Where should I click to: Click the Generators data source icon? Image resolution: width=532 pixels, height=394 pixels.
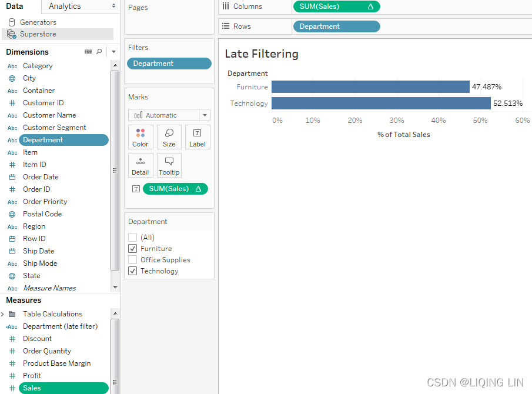pyautogui.click(x=12, y=22)
